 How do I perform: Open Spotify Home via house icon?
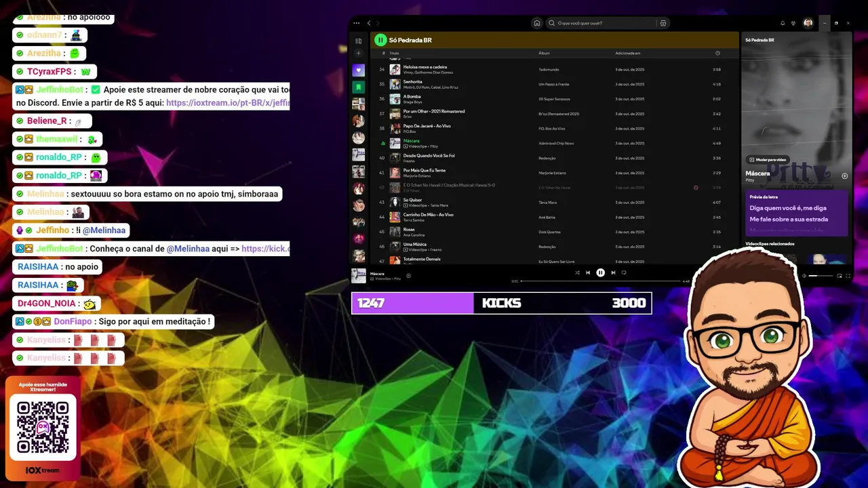(537, 23)
